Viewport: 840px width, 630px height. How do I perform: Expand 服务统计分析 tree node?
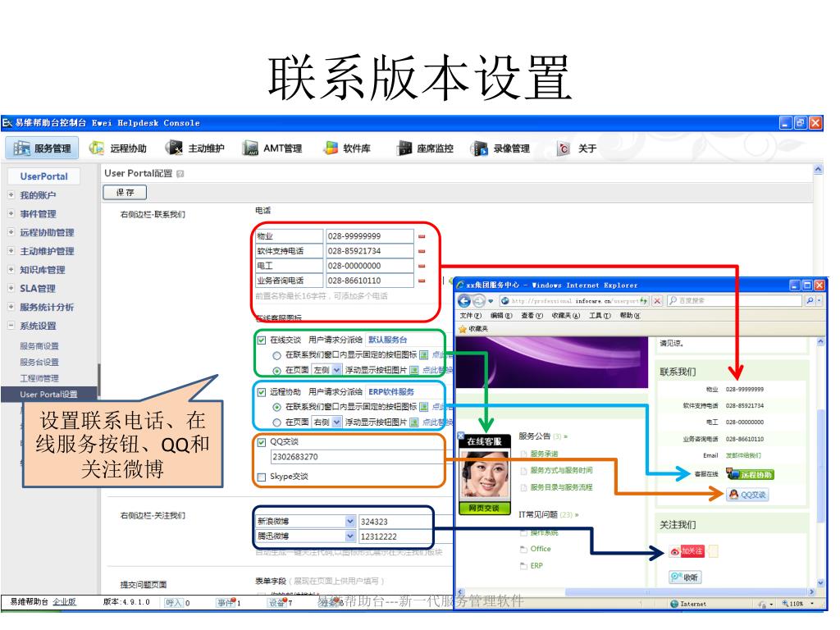tap(11, 307)
